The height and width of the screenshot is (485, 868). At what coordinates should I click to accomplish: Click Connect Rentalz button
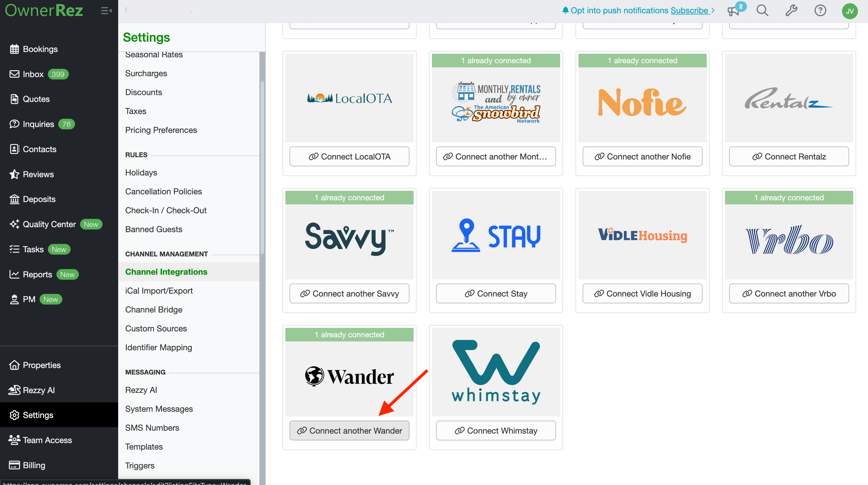click(x=789, y=157)
